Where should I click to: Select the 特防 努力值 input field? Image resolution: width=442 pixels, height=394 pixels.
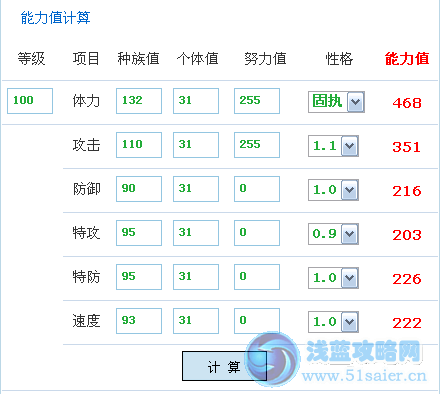coord(257,277)
